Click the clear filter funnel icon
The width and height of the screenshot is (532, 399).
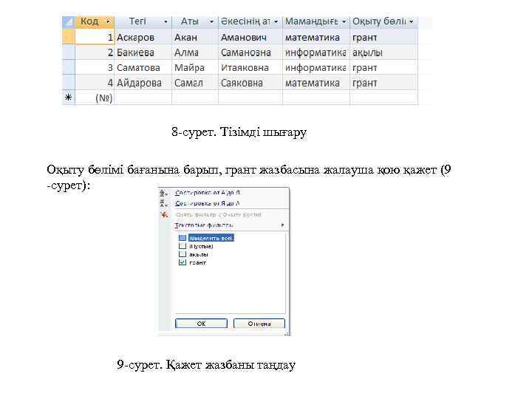click(164, 214)
